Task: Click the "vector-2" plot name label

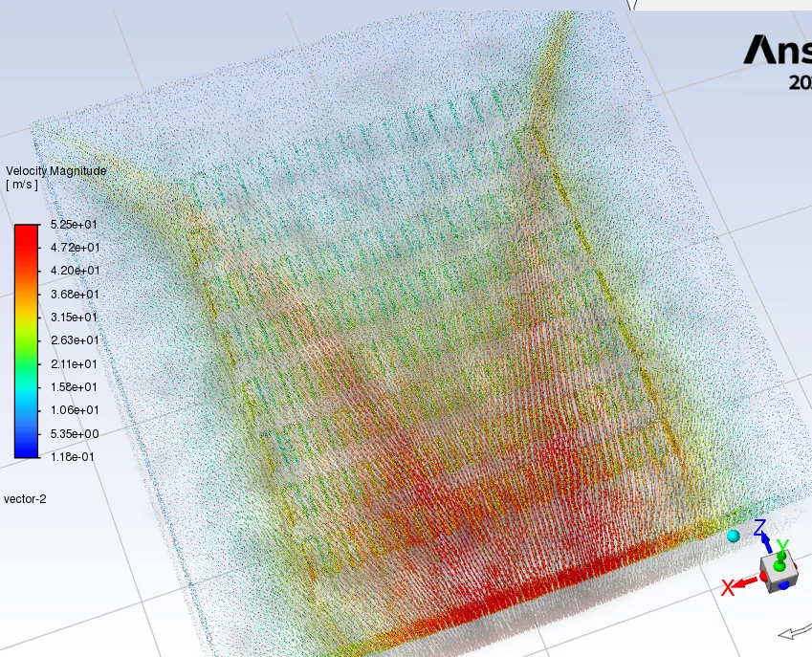Action: pyautogui.click(x=25, y=499)
